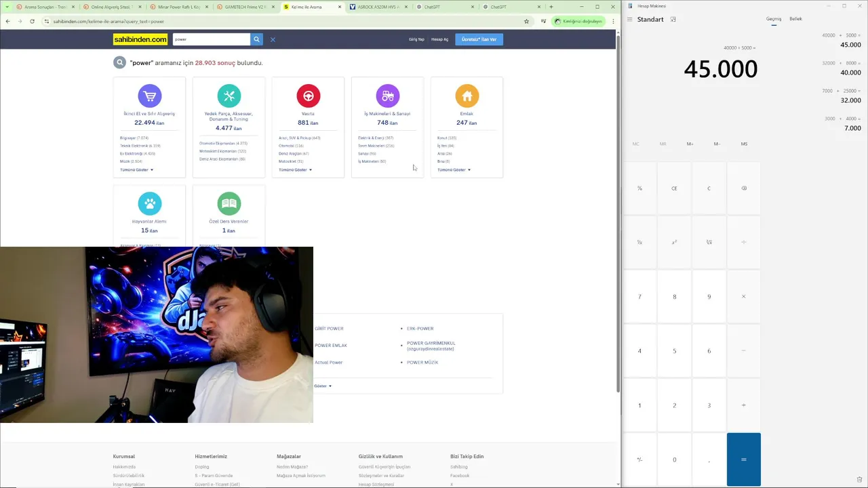Click the Otomotiv Ekipmanları subcategory link
Viewport: 868px width, 488px height.
click(x=223, y=143)
